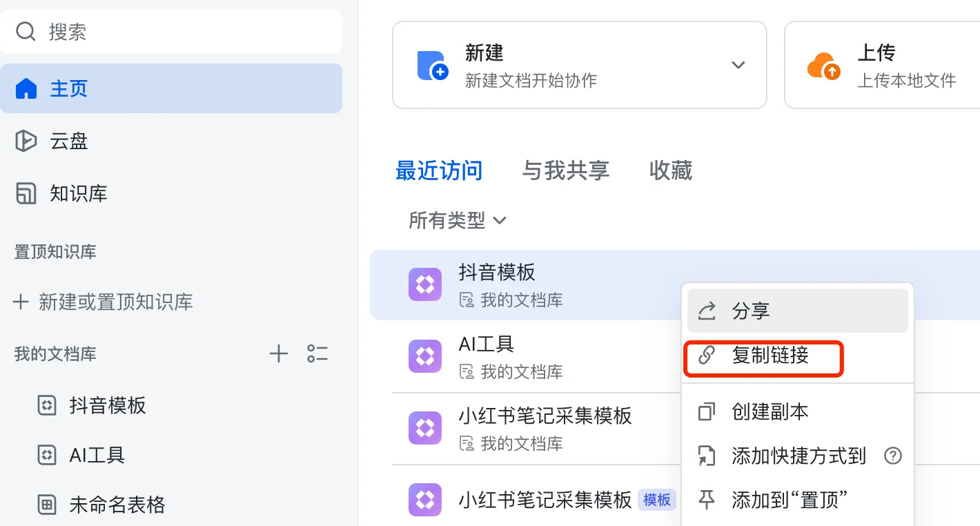Open the 所有类型 filter dropdown

(x=458, y=221)
